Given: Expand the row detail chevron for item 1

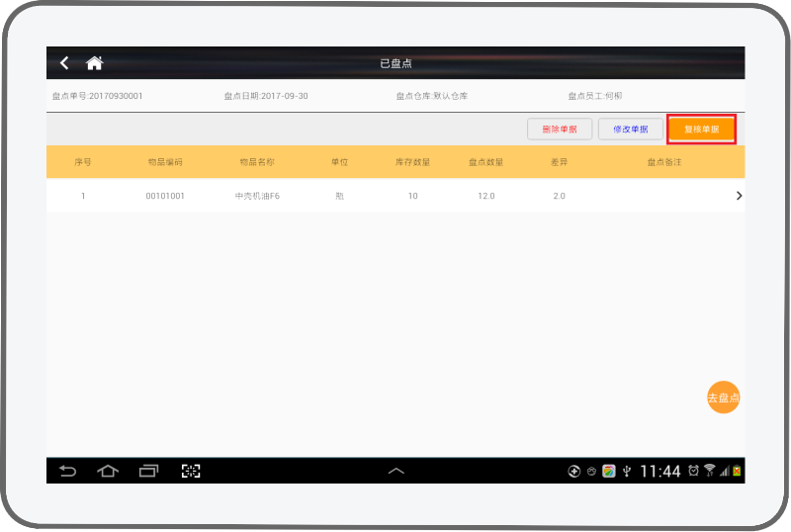Looking at the screenshot, I should (739, 196).
